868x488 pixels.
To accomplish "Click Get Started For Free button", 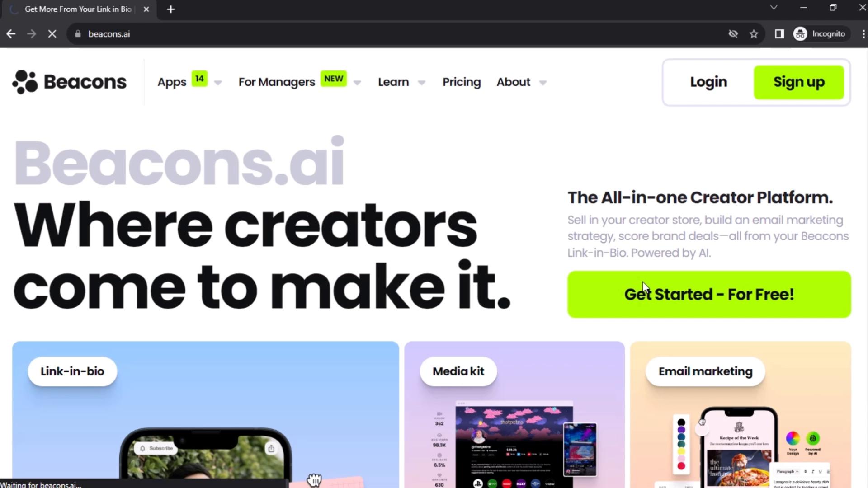I will tap(709, 294).
